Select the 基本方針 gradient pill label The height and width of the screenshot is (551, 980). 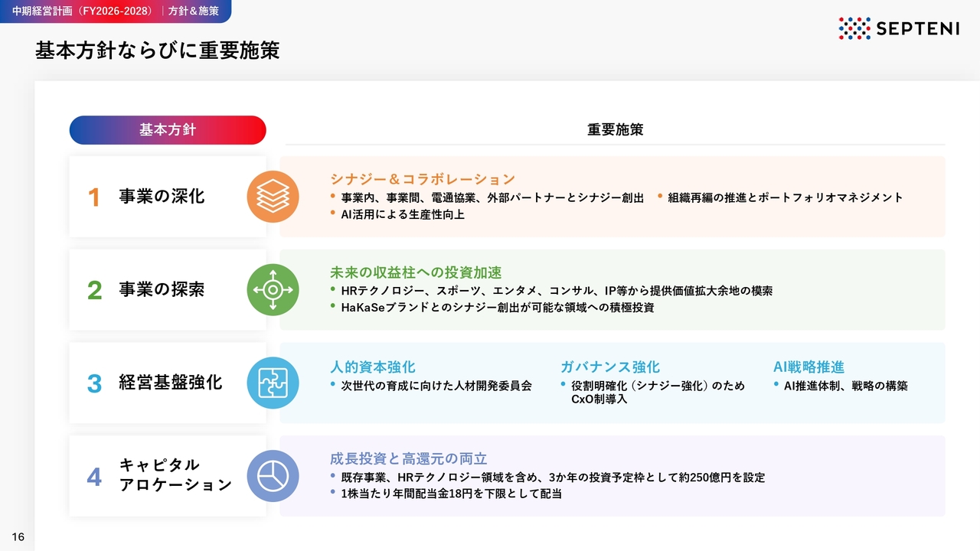(x=168, y=130)
